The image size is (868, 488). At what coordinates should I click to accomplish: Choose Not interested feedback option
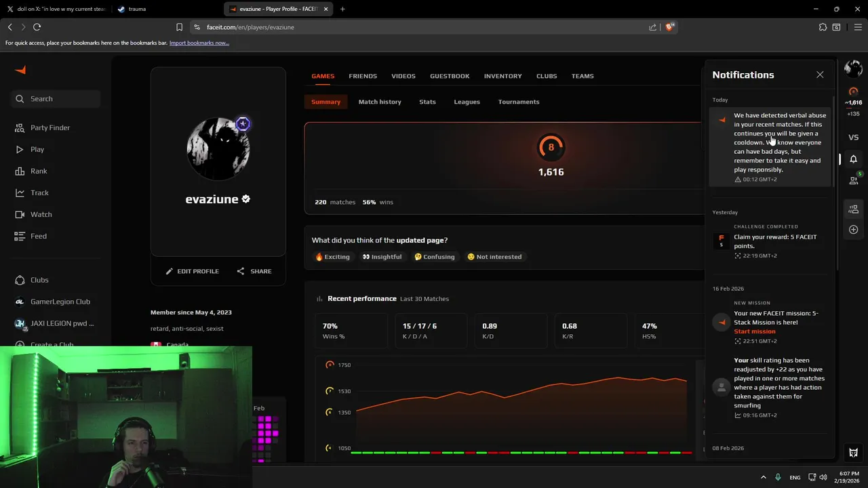coord(494,257)
